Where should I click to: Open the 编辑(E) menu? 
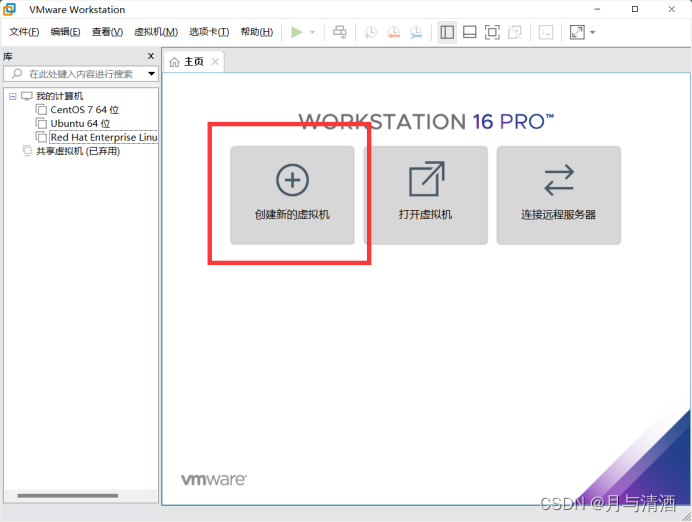click(65, 32)
